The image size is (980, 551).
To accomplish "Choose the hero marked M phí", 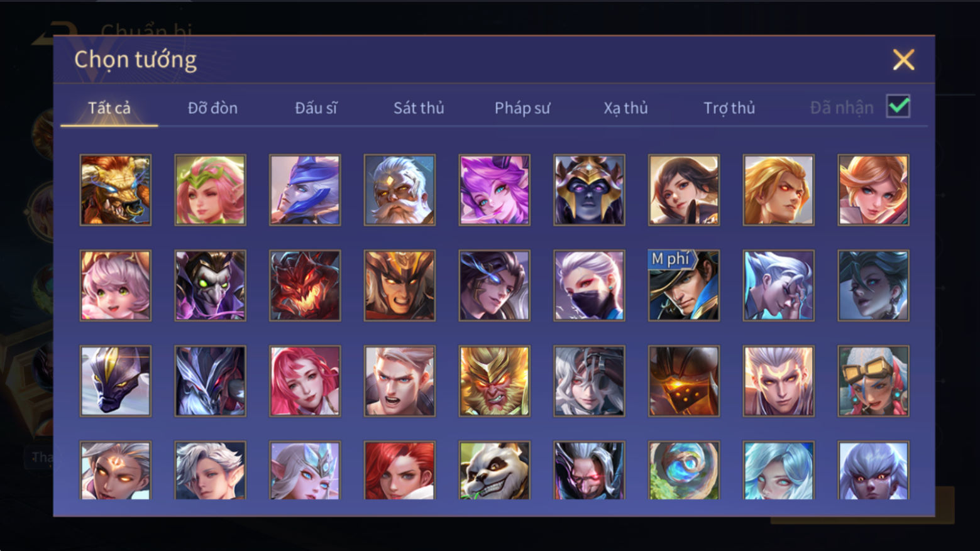I will 684,285.
